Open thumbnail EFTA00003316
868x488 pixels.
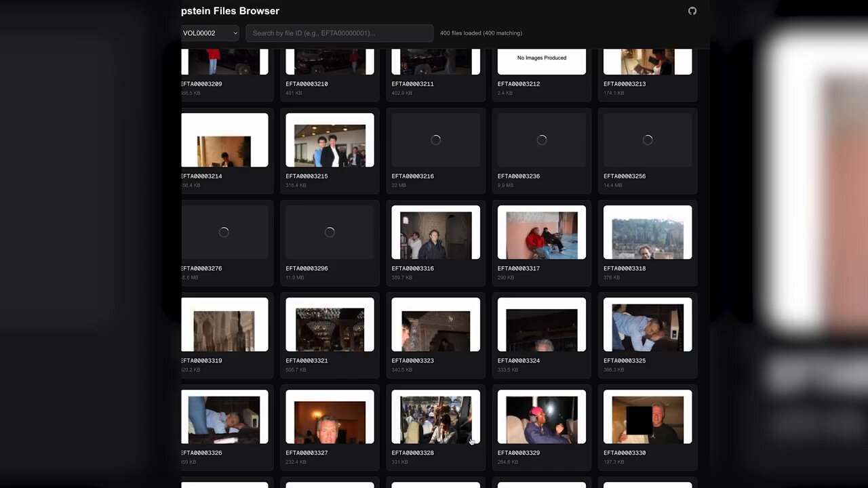pyautogui.click(x=435, y=232)
